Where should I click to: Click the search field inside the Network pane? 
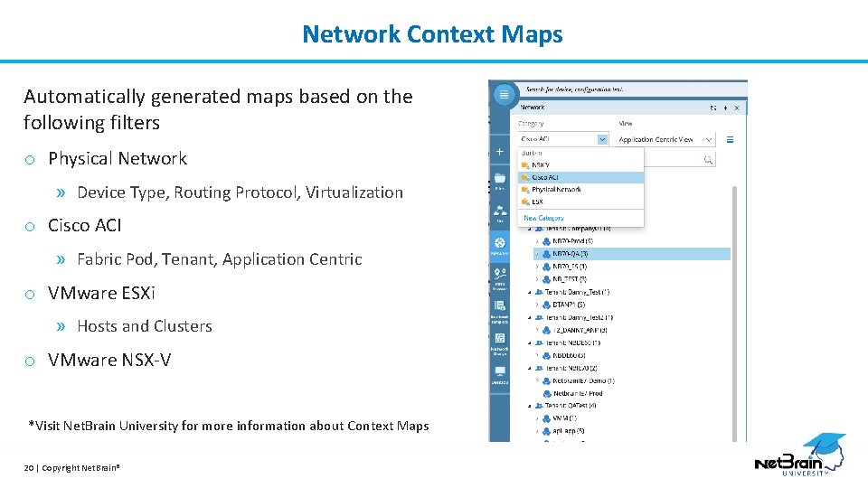point(680,160)
